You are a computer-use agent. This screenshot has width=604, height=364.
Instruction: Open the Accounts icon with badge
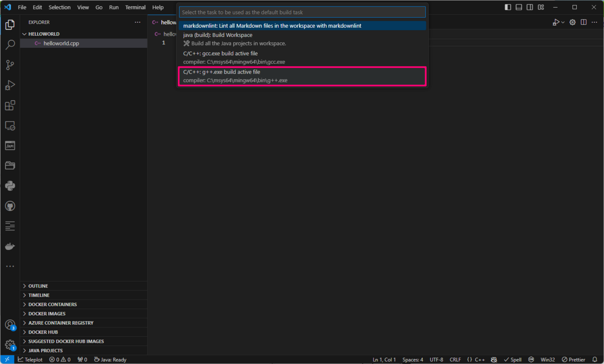(10, 325)
